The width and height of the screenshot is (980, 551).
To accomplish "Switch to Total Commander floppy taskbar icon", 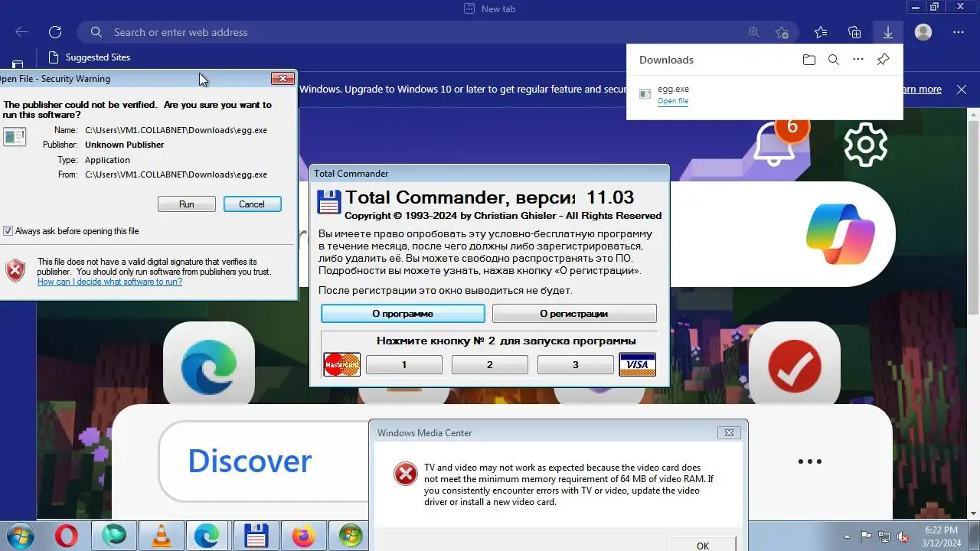I will 256,536.
